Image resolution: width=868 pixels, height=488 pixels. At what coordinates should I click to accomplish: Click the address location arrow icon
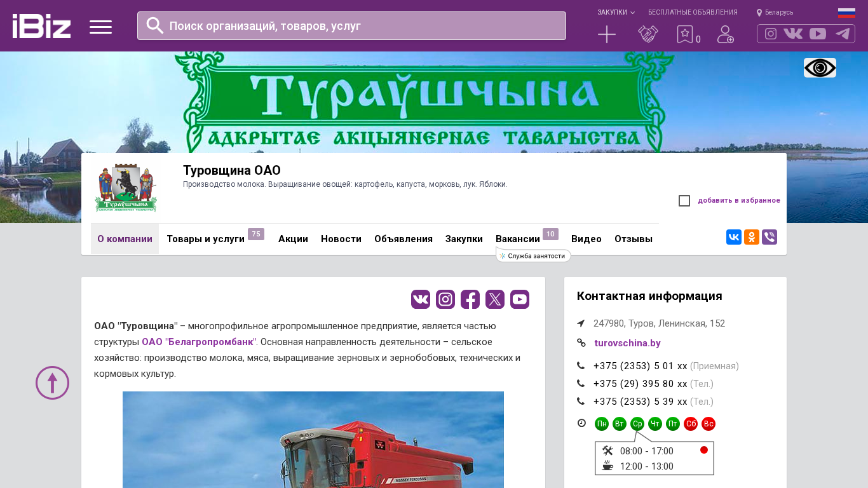click(x=581, y=323)
